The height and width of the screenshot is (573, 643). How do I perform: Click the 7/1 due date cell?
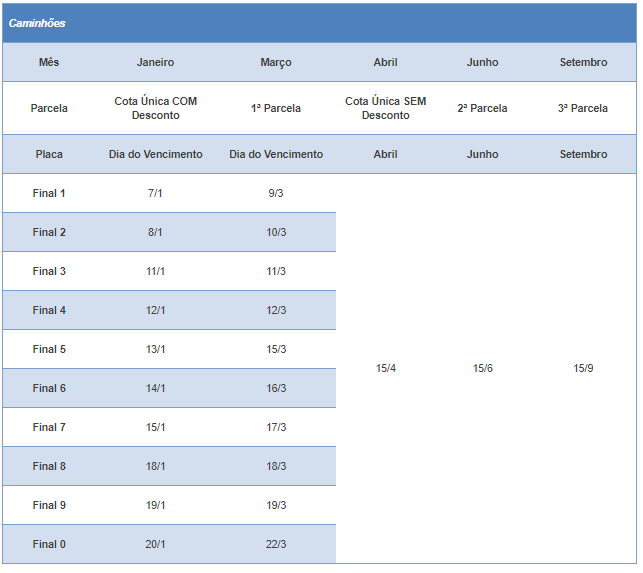[155, 193]
